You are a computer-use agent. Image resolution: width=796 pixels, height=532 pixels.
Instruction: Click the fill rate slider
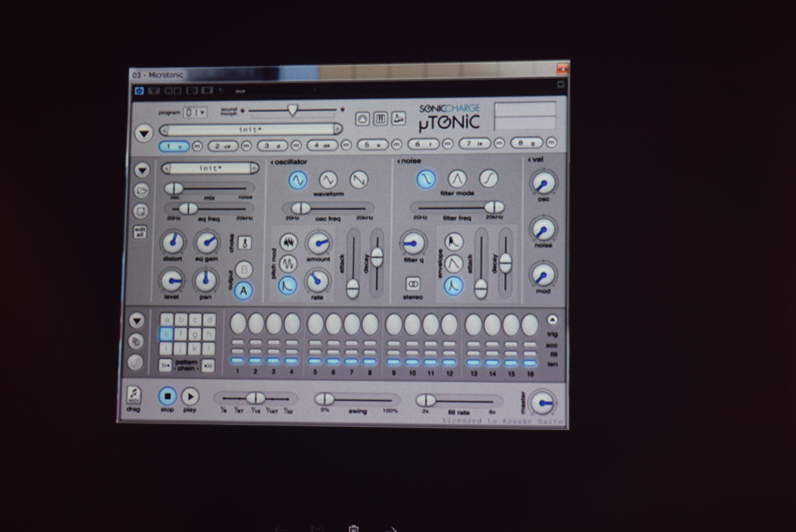click(x=459, y=401)
